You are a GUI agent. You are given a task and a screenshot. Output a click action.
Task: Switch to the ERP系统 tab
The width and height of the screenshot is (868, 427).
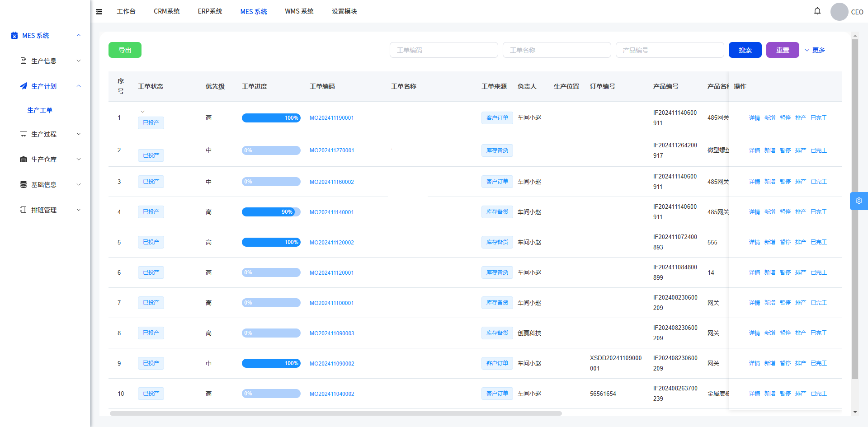[210, 11]
